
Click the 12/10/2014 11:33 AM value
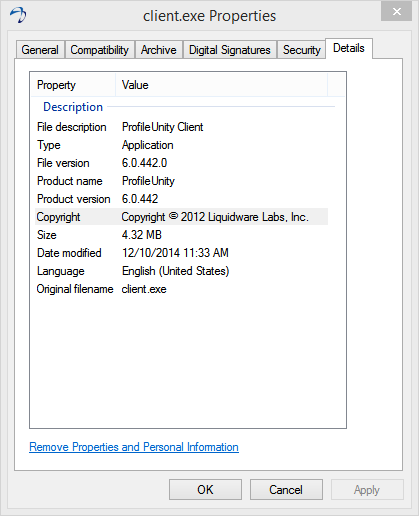pos(175,253)
